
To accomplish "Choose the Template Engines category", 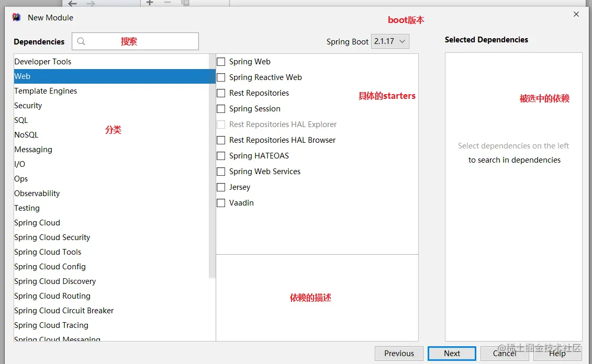I will [x=111, y=91].
